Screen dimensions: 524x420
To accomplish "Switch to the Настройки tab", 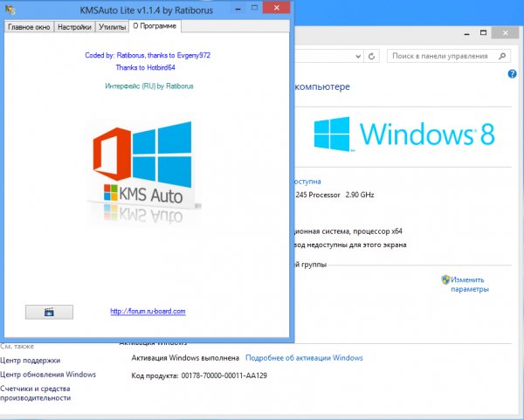I will point(74,27).
